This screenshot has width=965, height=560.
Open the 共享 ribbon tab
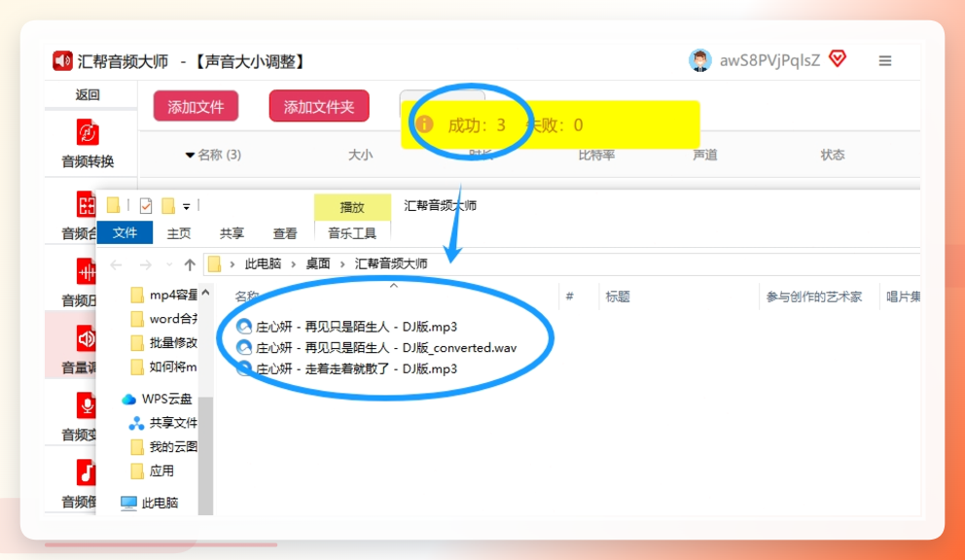tap(232, 233)
